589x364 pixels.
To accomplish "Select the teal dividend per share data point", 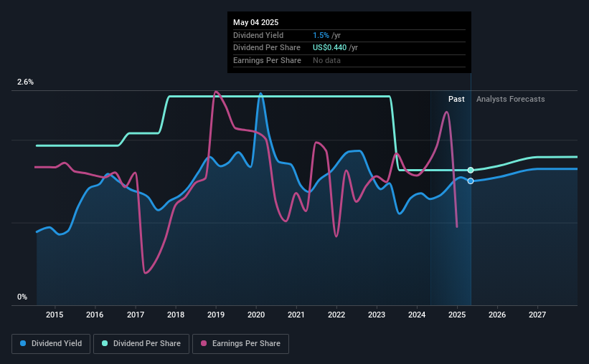I will (x=471, y=171).
